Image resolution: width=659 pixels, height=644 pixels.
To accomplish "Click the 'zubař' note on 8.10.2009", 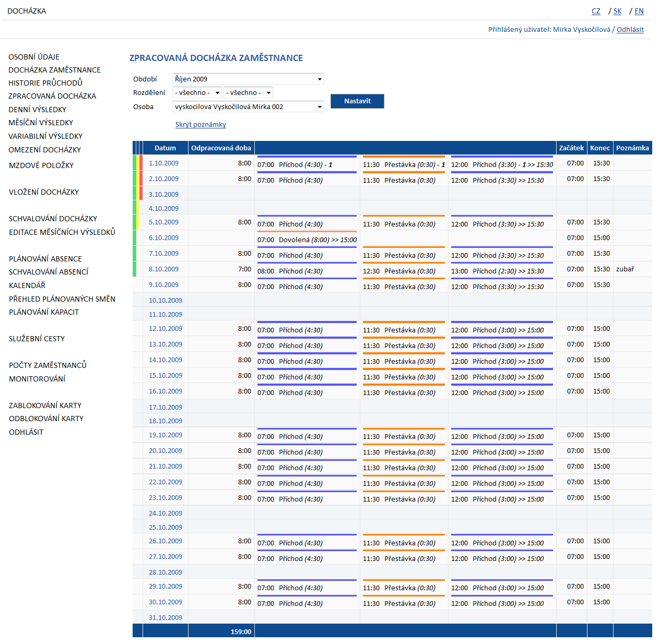I will pyautogui.click(x=625, y=269).
